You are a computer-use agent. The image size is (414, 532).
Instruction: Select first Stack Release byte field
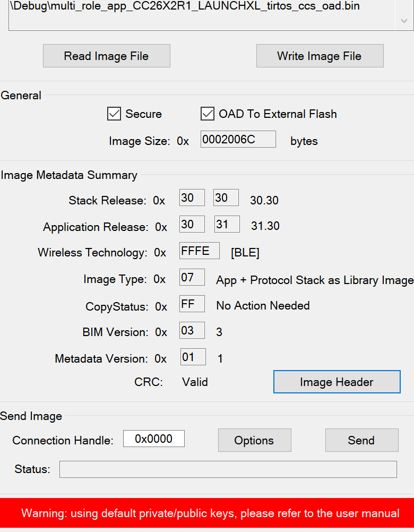click(192, 198)
